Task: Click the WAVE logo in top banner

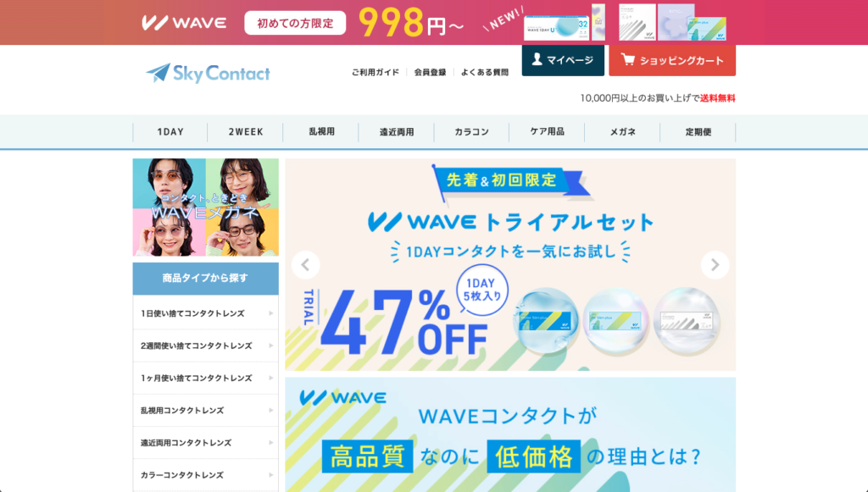Action: 184,23
